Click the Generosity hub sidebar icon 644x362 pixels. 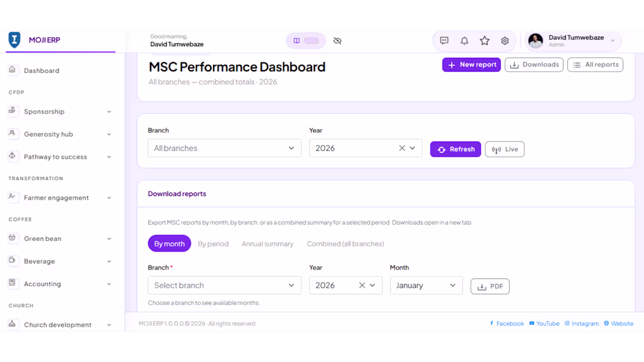pos(13,134)
